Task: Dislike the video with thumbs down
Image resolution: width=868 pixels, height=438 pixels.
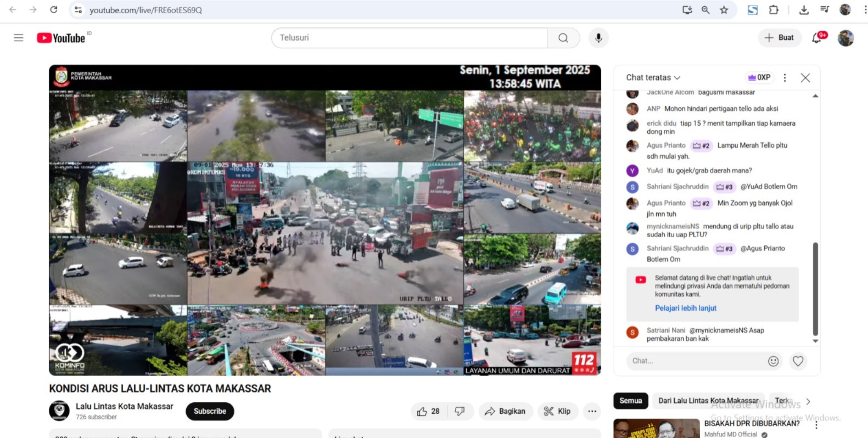Action: pos(460,411)
